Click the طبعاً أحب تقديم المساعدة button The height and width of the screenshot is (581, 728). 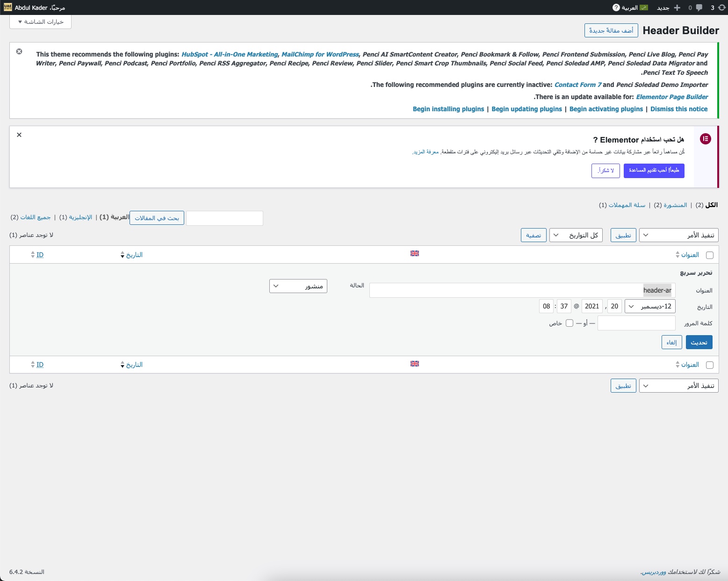(x=654, y=171)
